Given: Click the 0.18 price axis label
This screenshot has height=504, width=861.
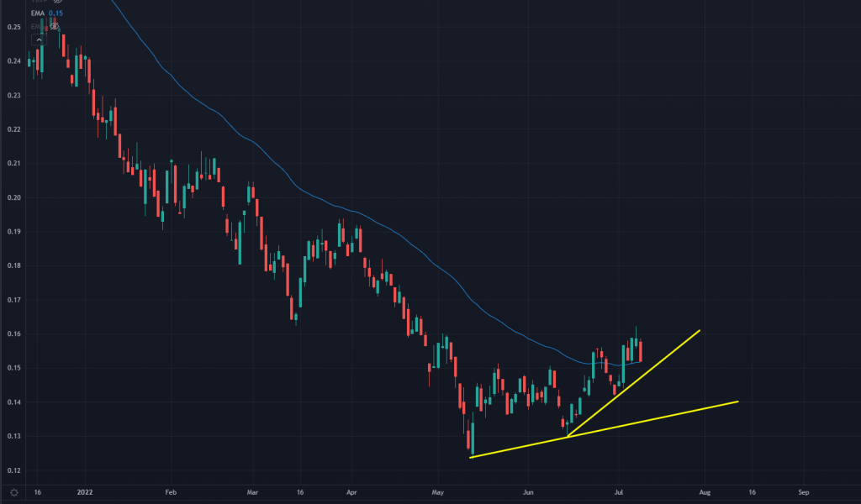Looking at the screenshot, I should pyautogui.click(x=14, y=265).
